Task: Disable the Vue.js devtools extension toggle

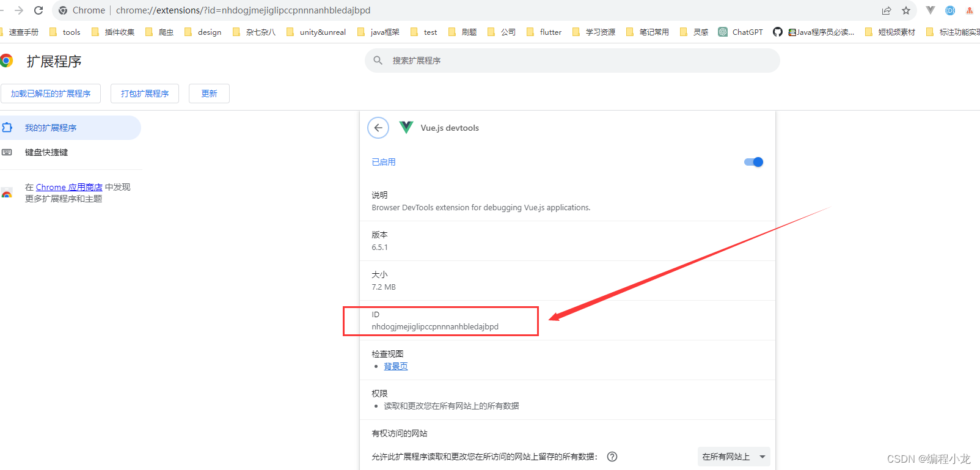Action: point(753,162)
